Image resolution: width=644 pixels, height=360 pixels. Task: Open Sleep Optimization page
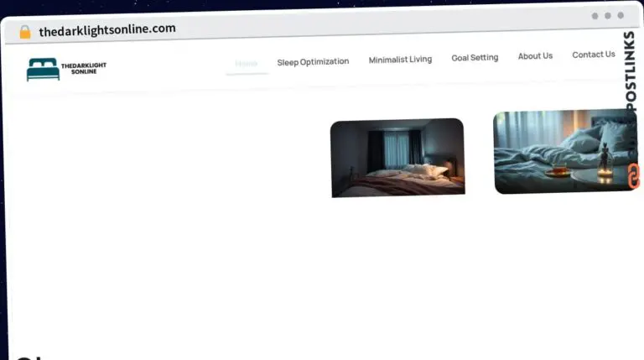[313, 62]
